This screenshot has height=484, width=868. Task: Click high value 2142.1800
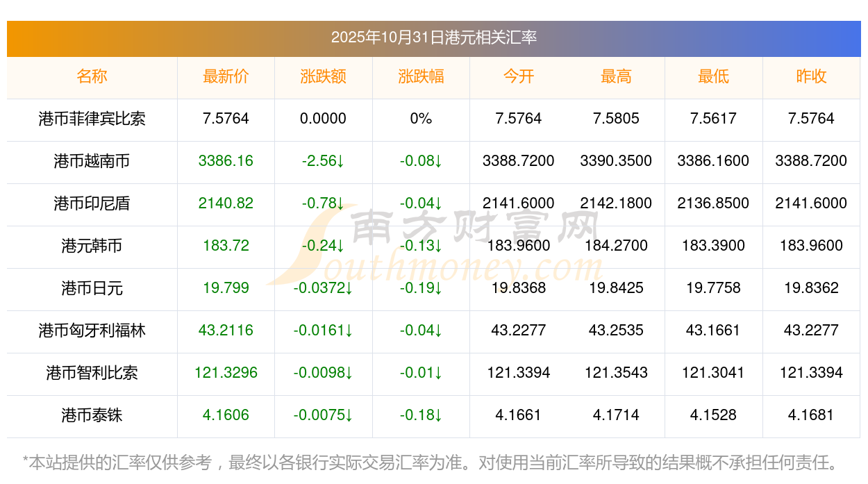(616, 203)
